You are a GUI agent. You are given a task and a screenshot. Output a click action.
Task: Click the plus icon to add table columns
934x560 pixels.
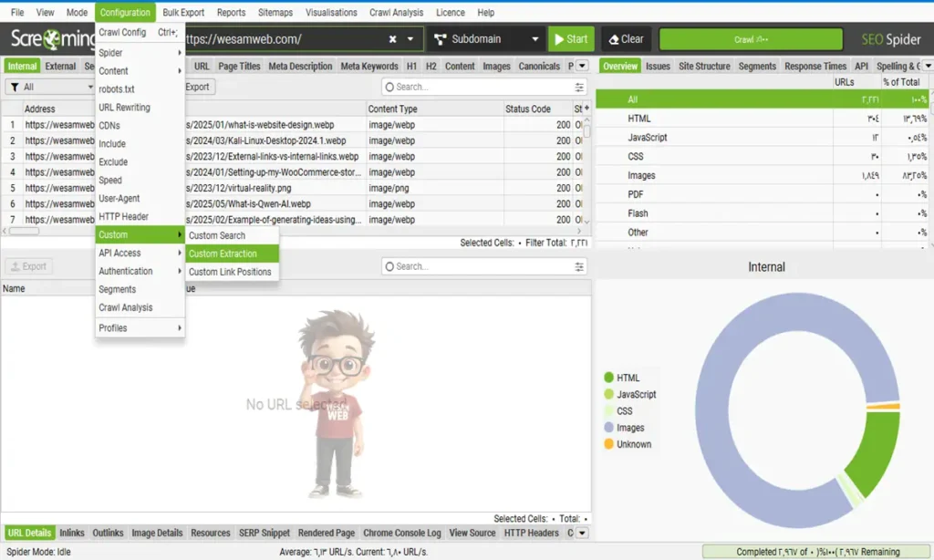tap(586, 109)
